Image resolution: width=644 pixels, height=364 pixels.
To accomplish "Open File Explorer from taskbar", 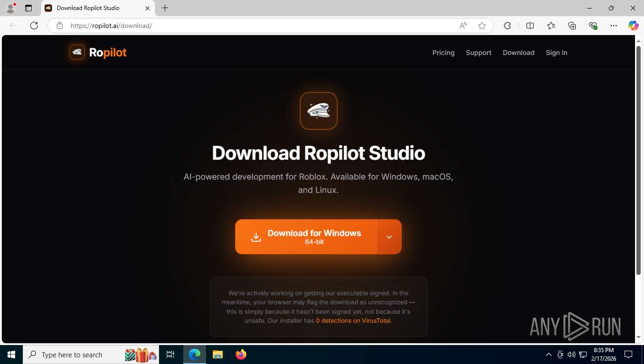I will click(217, 355).
